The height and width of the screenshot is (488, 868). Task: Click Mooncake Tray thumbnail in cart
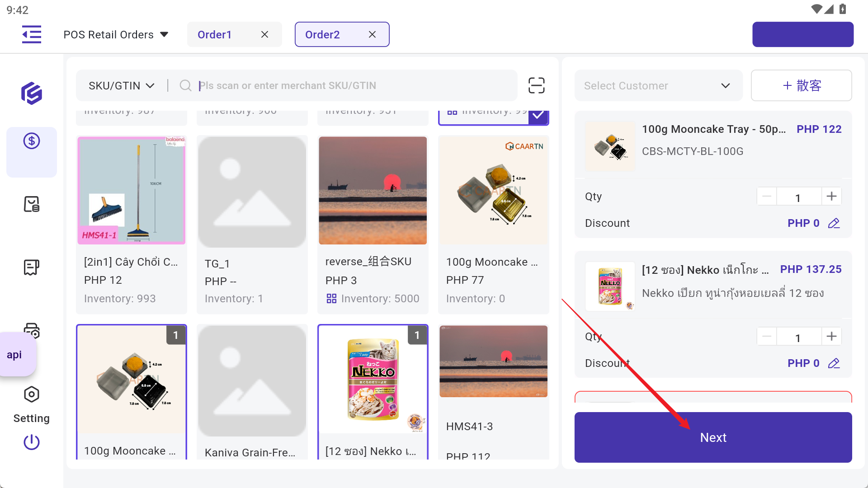[x=610, y=146]
